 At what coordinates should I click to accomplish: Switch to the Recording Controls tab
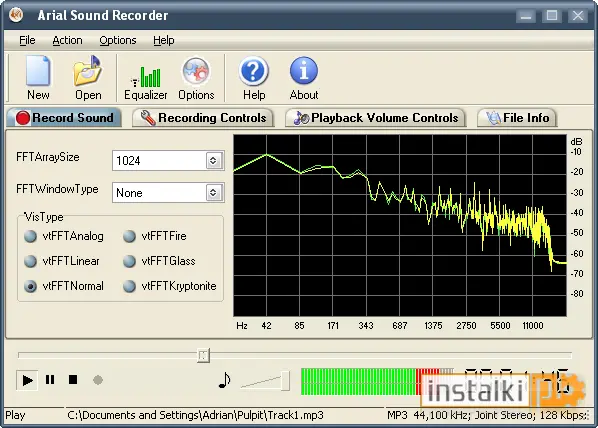click(203, 118)
